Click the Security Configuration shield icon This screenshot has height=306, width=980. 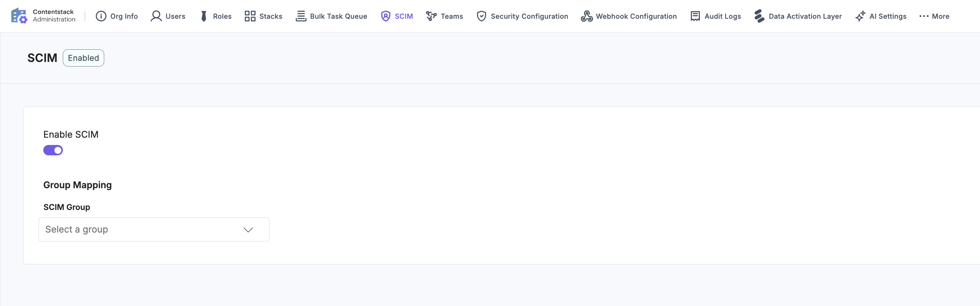tap(482, 16)
